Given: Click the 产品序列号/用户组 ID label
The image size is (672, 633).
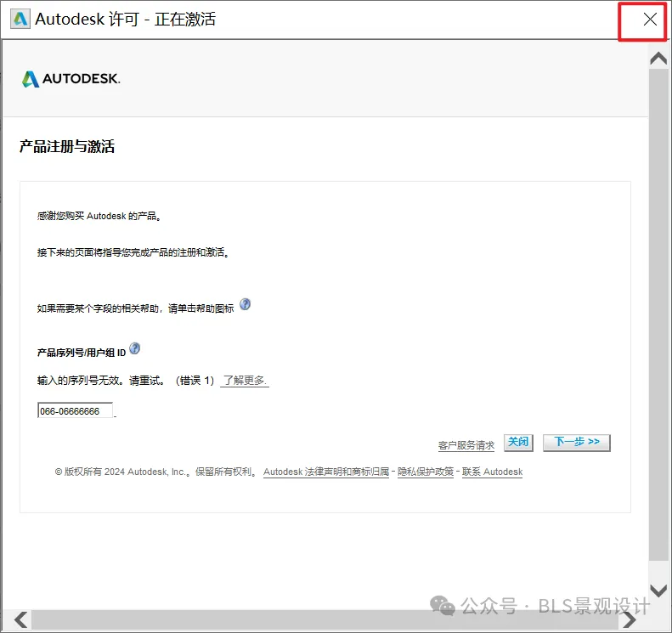Looking at the screenshot, I should click(x=82, y=353).
